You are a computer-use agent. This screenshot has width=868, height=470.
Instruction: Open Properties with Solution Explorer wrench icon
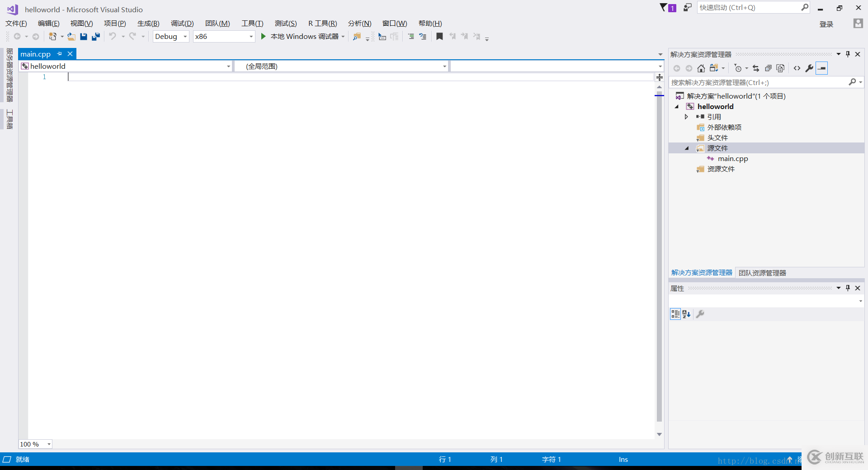click(x=809, y=68)
